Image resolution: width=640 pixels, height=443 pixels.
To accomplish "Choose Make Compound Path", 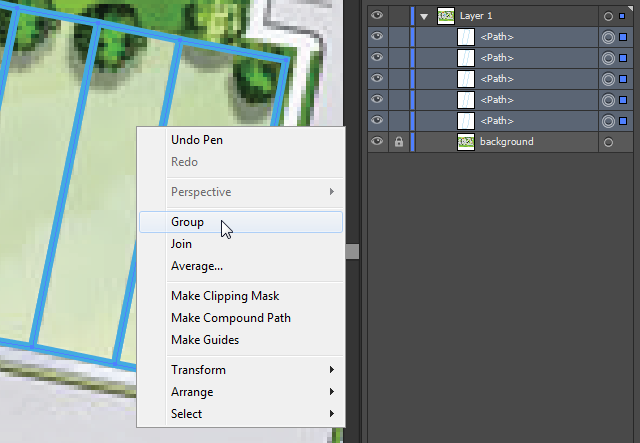I will pyautogui.click(x=230, y=318).
